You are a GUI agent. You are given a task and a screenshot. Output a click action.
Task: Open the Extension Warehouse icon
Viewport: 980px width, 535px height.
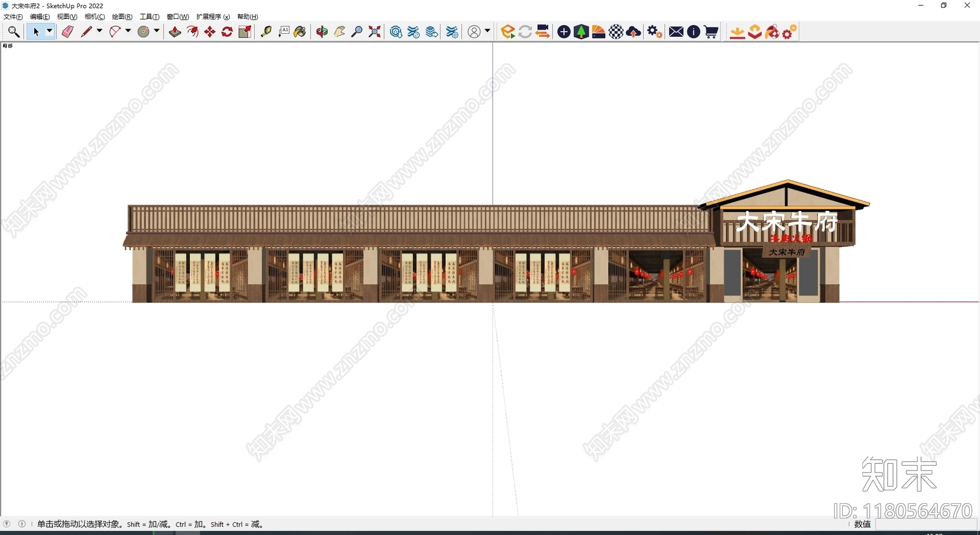[414, 32]
